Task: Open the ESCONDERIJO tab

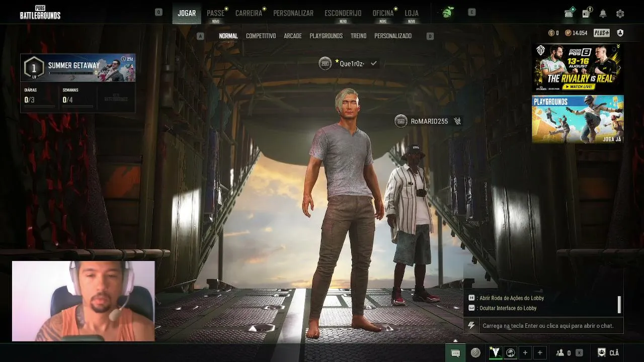Action: [x=343, y=13]
